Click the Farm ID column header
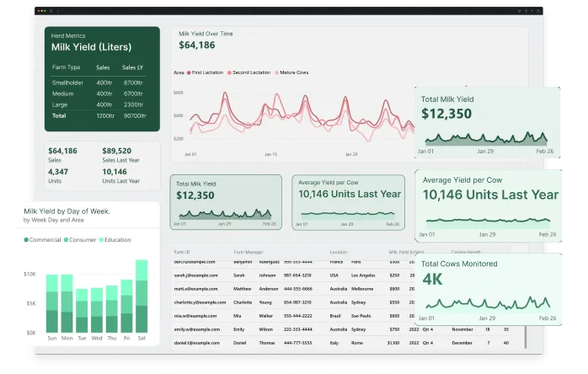 [x=183, y=251]
